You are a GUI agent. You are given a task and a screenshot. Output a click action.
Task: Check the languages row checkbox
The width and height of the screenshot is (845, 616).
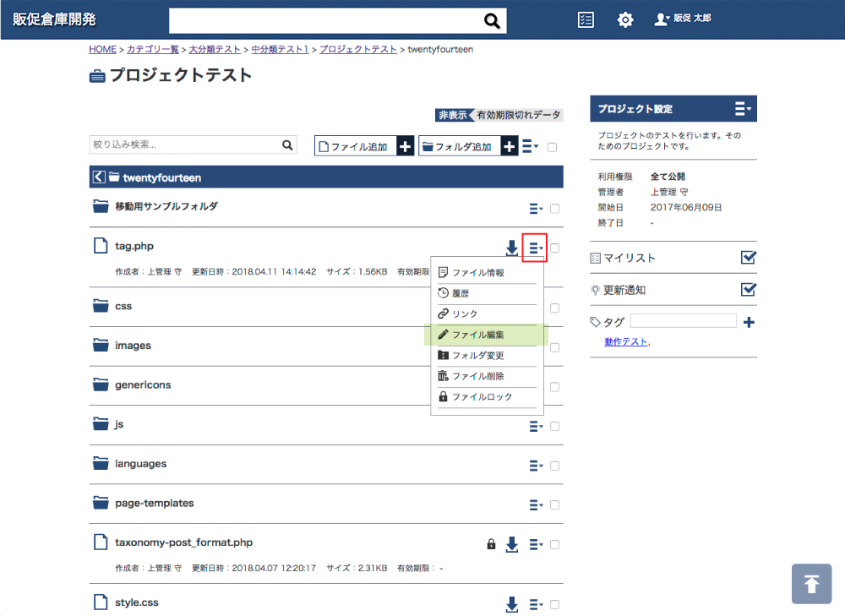click(554, 466)
